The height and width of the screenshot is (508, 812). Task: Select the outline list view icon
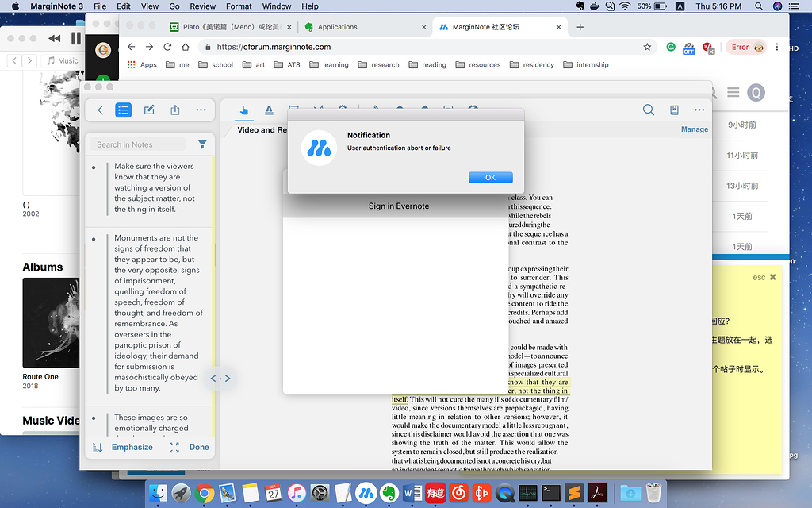click(x=124, y=110)
